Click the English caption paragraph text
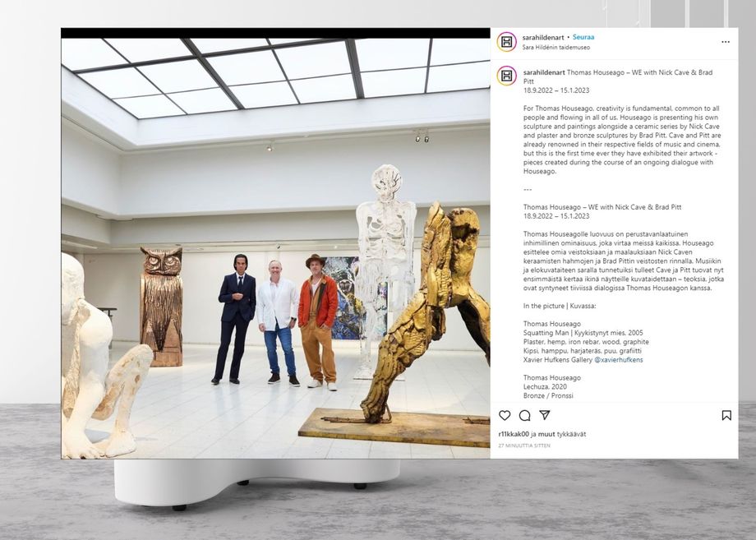 pyautogui.click(x=622, y=140)
